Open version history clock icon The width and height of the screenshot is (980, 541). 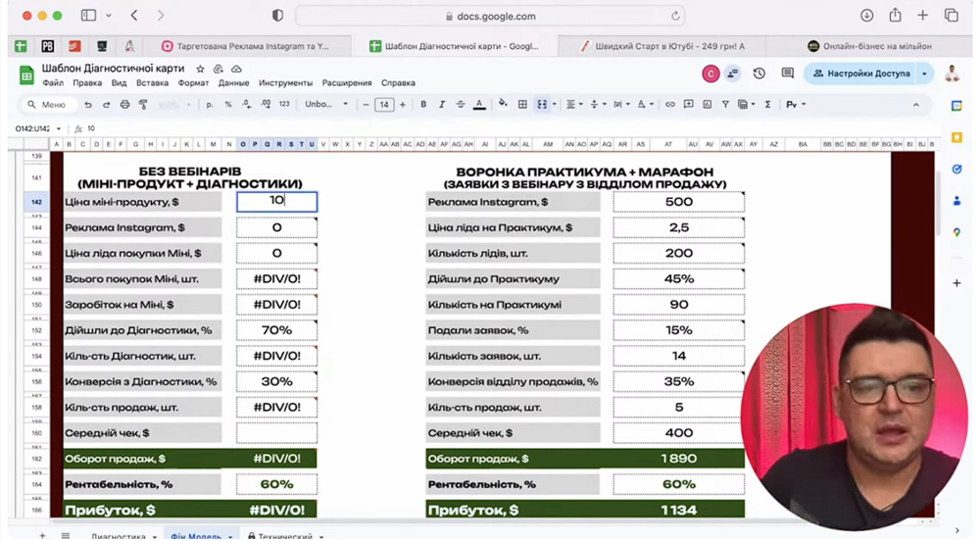[759, 74]
